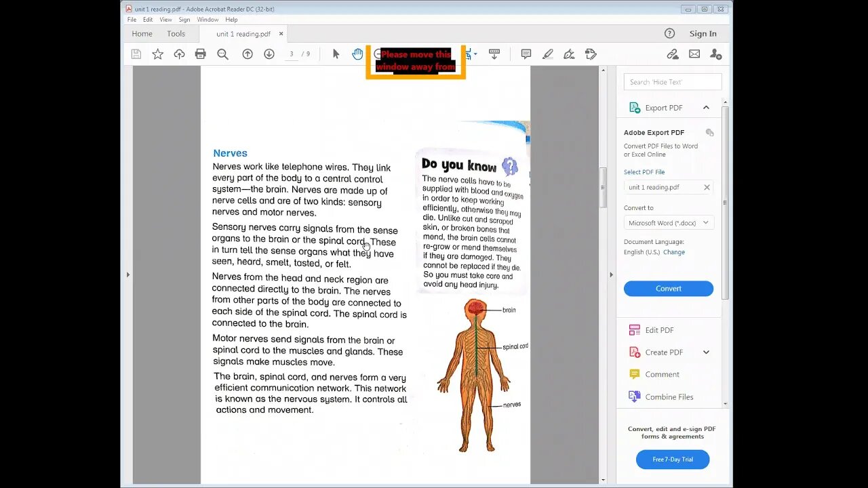Click the Save file icon
Viewport: 868px width, 488px height.
[136, 54]
